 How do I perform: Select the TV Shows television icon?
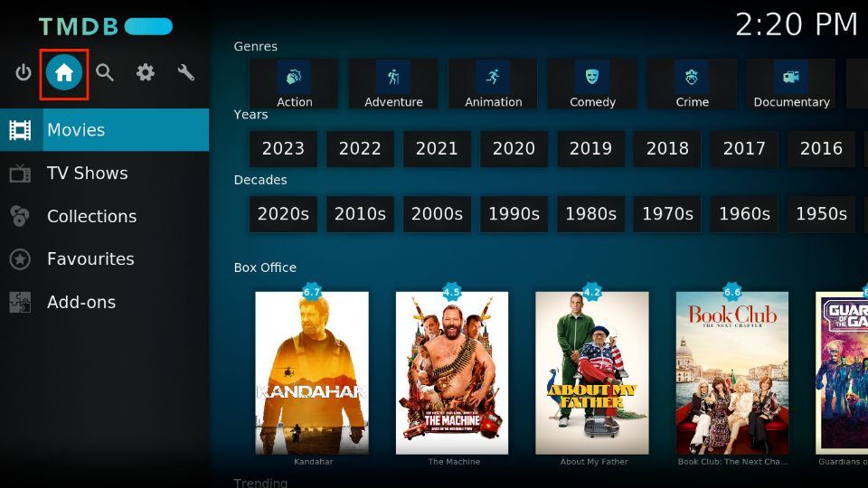point(20,174)
